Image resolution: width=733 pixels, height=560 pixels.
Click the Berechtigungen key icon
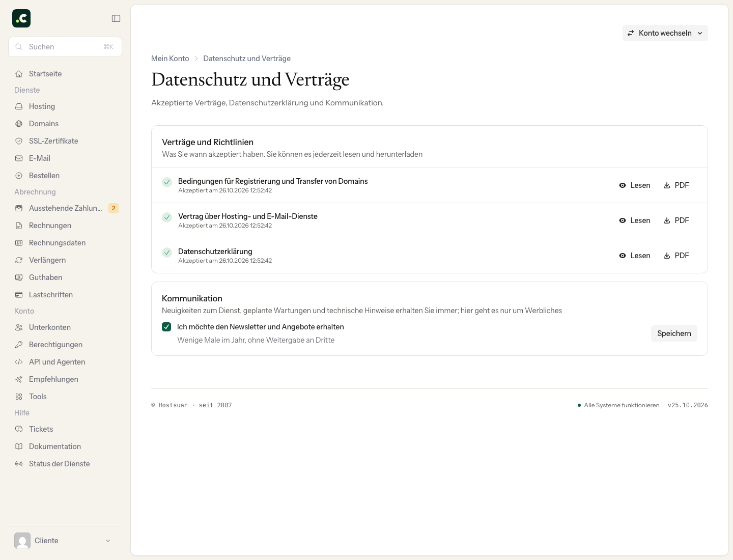click(x=19, y=345)
